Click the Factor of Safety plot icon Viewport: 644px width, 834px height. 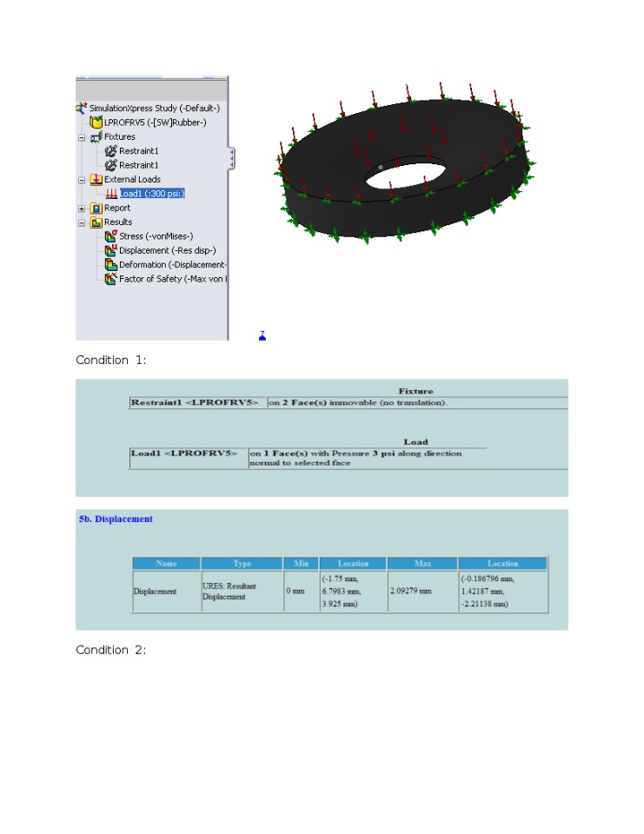110,279
